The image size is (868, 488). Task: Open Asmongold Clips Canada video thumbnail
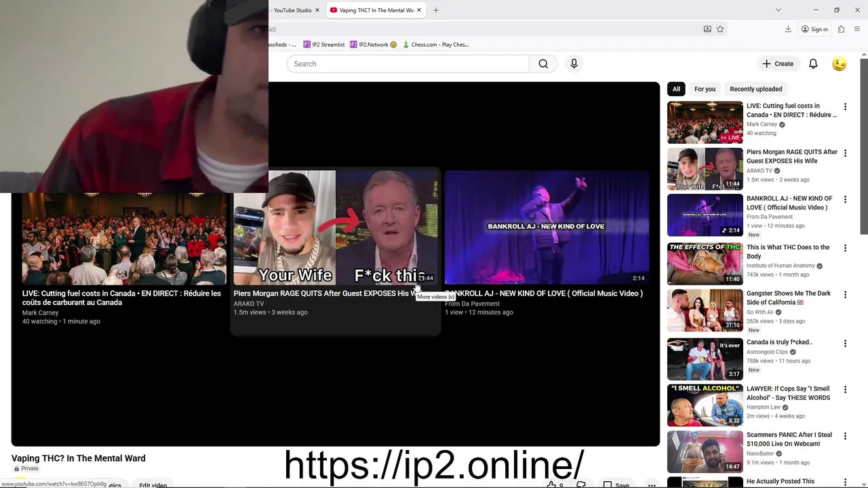click(705, 359)
